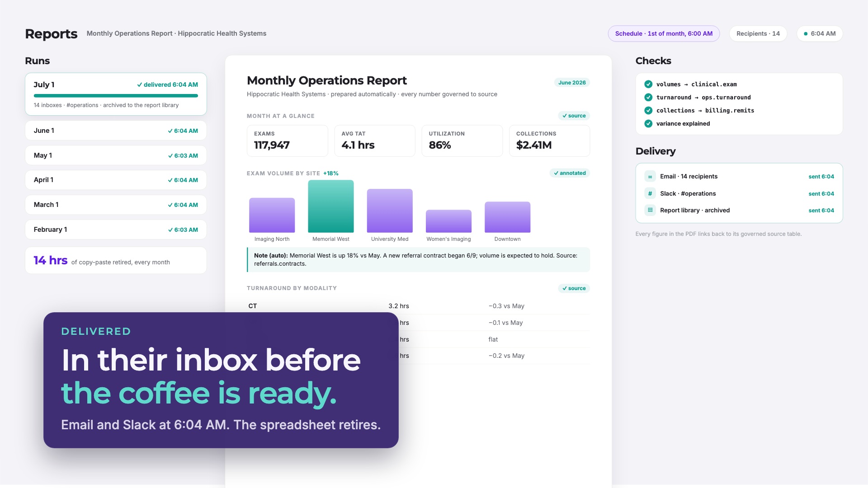Viewport: 868px width, 488px height.
Task: Select the April 1 run
Action: 116,180
